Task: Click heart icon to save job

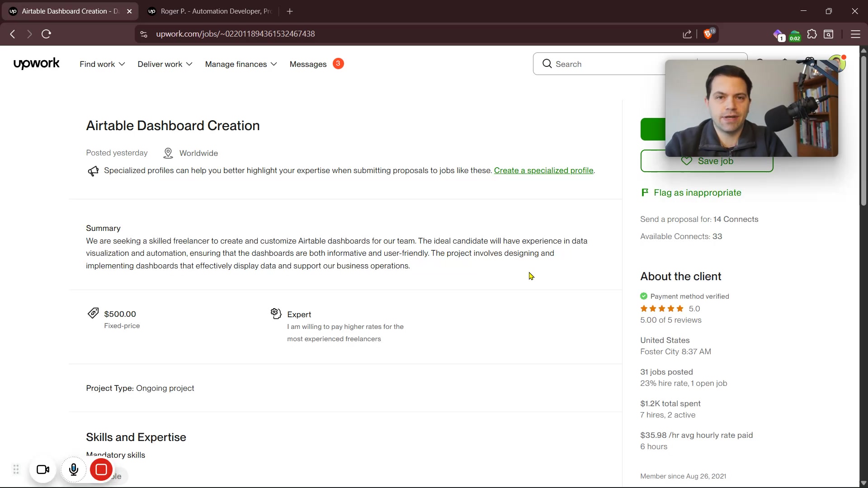Action: tap(686, 161)
